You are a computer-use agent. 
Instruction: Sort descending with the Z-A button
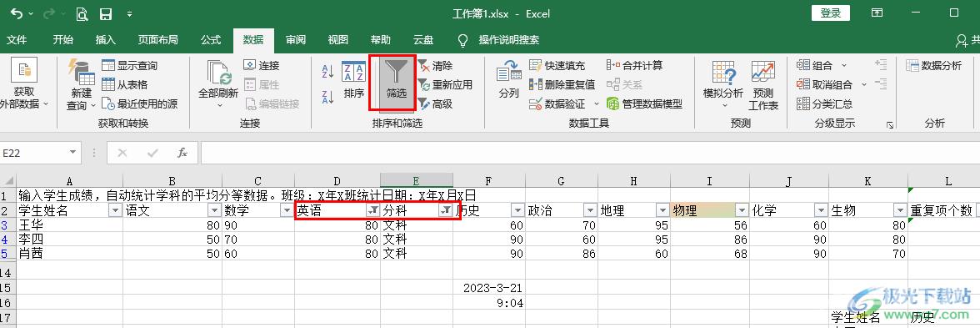pos(327,97)
